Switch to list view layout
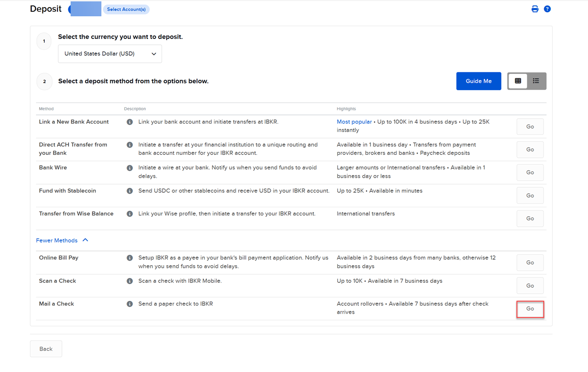Screen dimensions: 588x372 (x=536, y=81)
